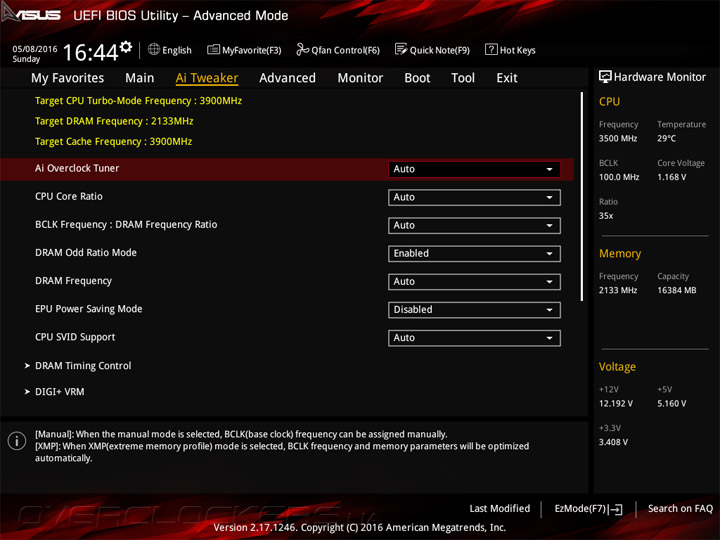Click the +12V reading 12.192 V

616,403
